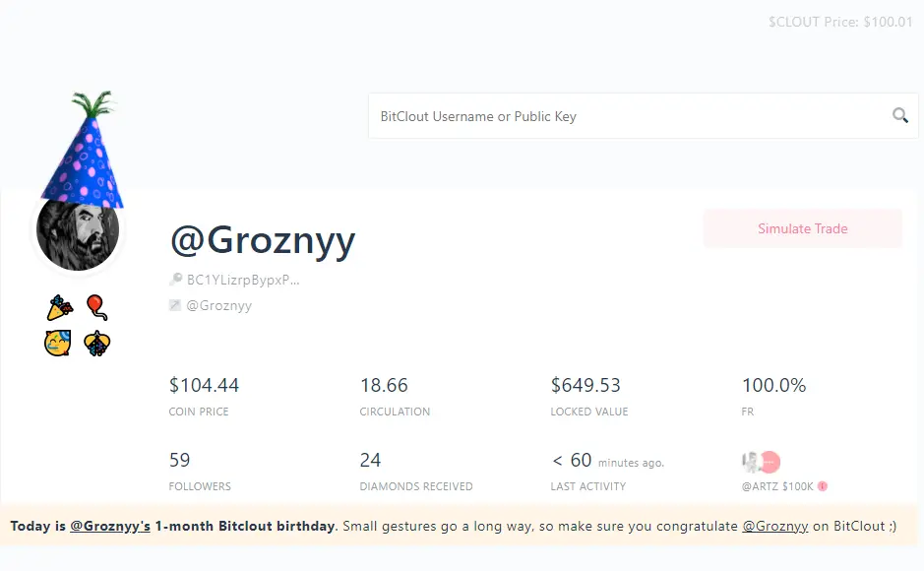This screenshot has width=924, height=571.
Task: Click the partying face emoji badge
Action: click(59, 343)
